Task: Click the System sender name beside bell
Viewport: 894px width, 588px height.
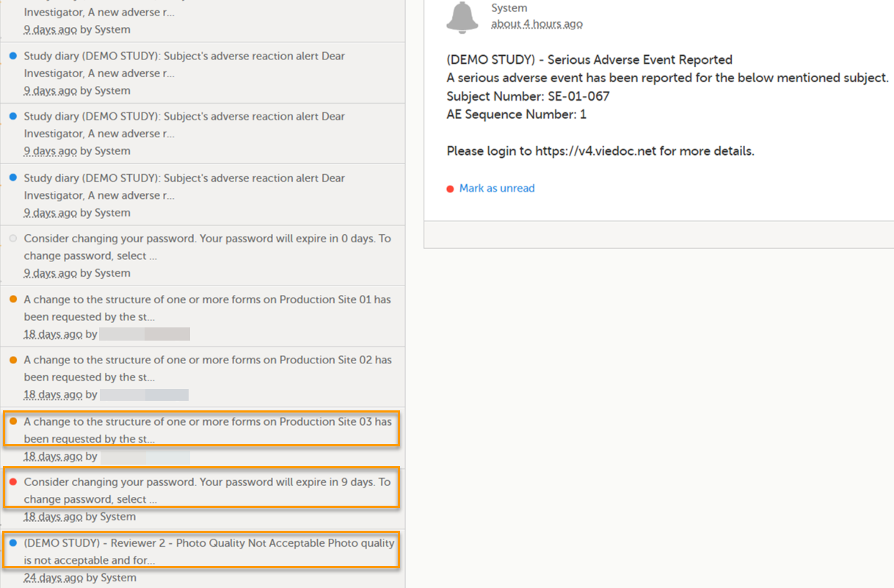Action: 509,8
